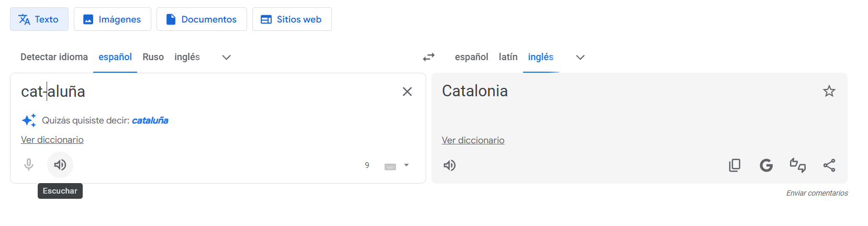This screenshot has height=226, width=868.
Task: Select latín as target language
Action: tap(508, 57)
